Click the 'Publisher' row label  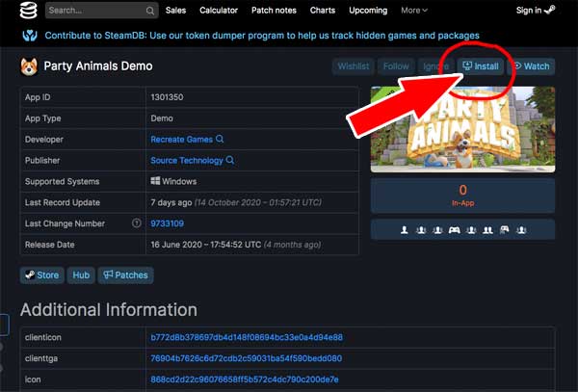tap(42, 161)
